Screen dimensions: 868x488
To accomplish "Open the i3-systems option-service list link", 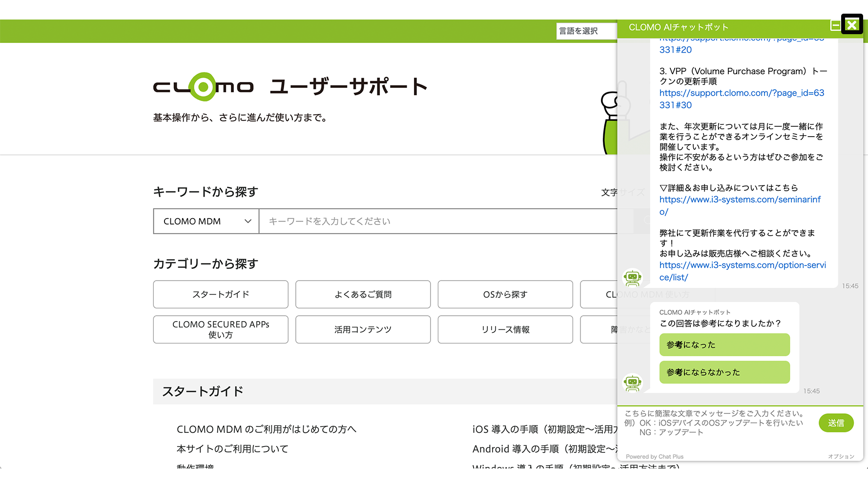I will point(743,271).
